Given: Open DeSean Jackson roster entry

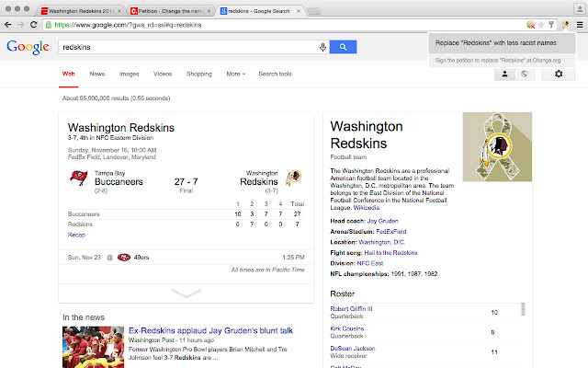Looking at the screenshot, I should pos(353,349).
